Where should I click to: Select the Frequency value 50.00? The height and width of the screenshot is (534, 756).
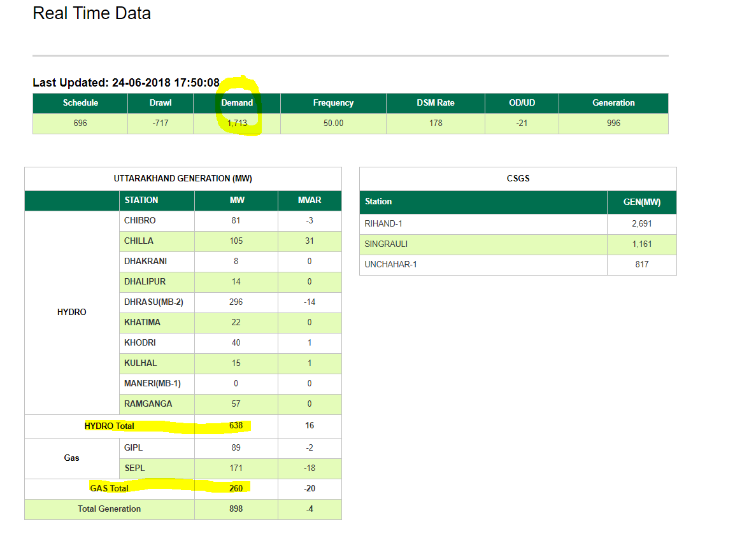tap(333, 123)
